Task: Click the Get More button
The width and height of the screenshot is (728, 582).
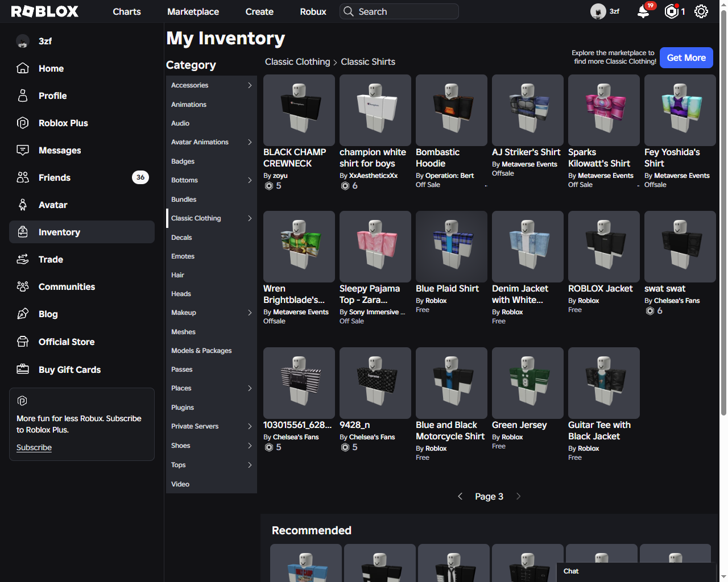Action: point(686,57)
